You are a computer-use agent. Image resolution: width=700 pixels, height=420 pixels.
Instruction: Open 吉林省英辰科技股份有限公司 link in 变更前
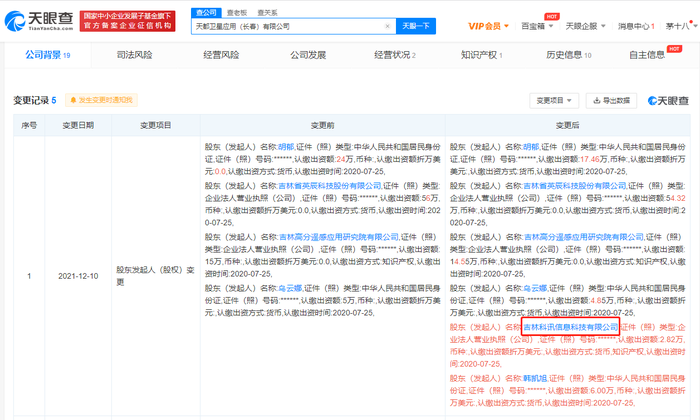330,186
